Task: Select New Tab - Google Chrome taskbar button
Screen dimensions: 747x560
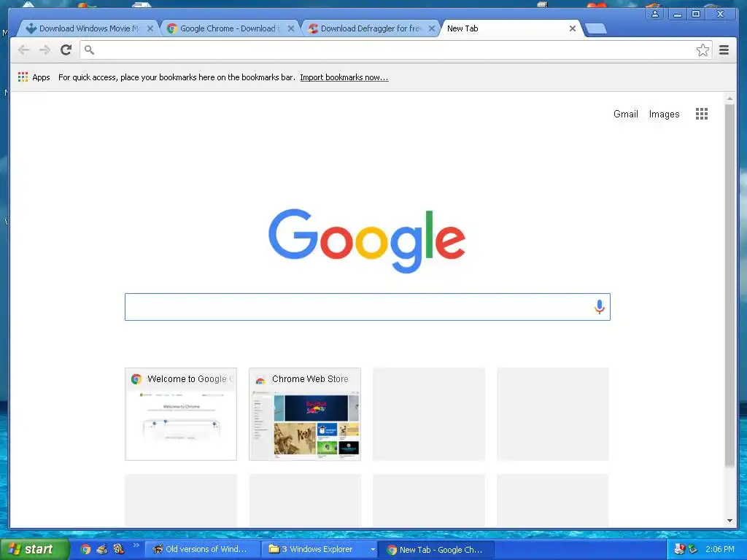Action: pyautogui.click(x=436, y=550)
